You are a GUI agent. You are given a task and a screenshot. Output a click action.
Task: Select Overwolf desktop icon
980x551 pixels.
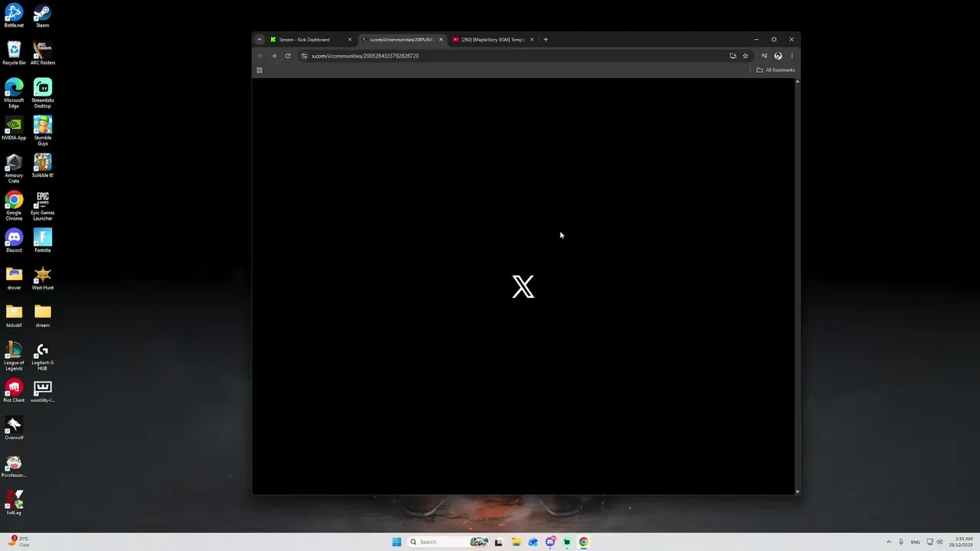[14, 429]
